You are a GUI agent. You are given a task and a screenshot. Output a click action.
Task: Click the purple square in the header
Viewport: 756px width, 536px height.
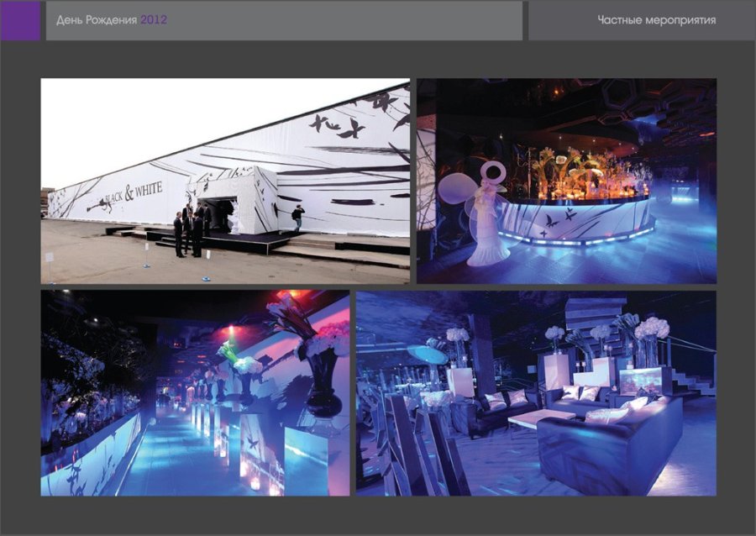point(20,20)
